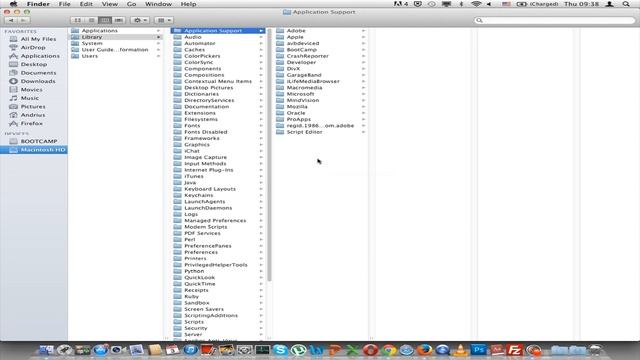
Task: Switch Finder to list view
Action: (91, 20)
